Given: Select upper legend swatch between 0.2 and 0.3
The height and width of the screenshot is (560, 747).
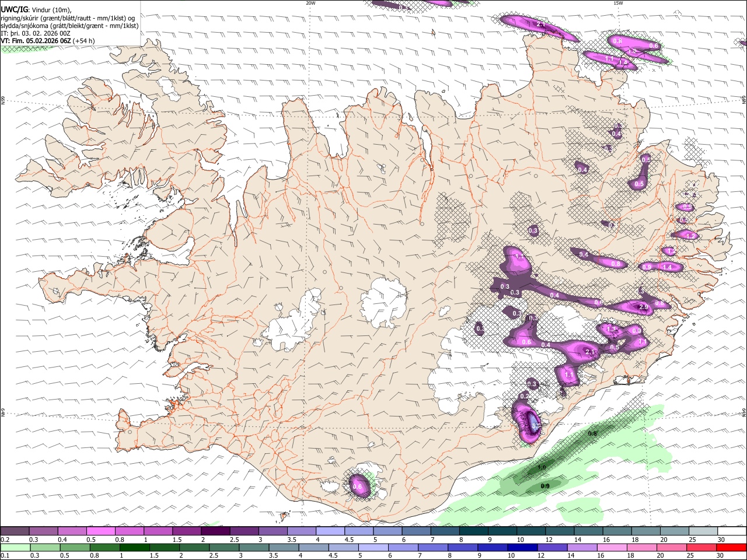Looking at the screenshot, I should [15, 531].
